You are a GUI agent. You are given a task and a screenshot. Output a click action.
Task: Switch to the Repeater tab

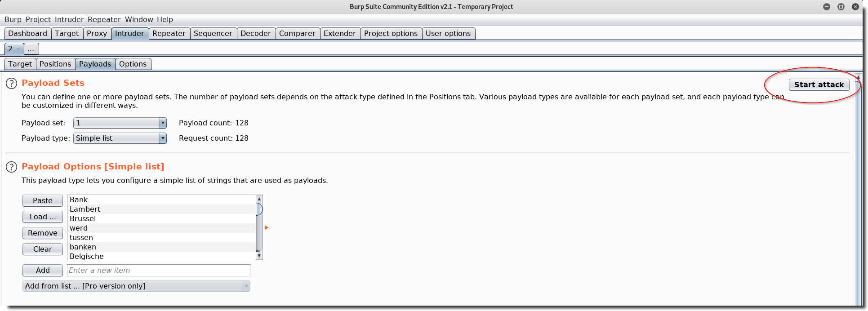coord(169,34)
